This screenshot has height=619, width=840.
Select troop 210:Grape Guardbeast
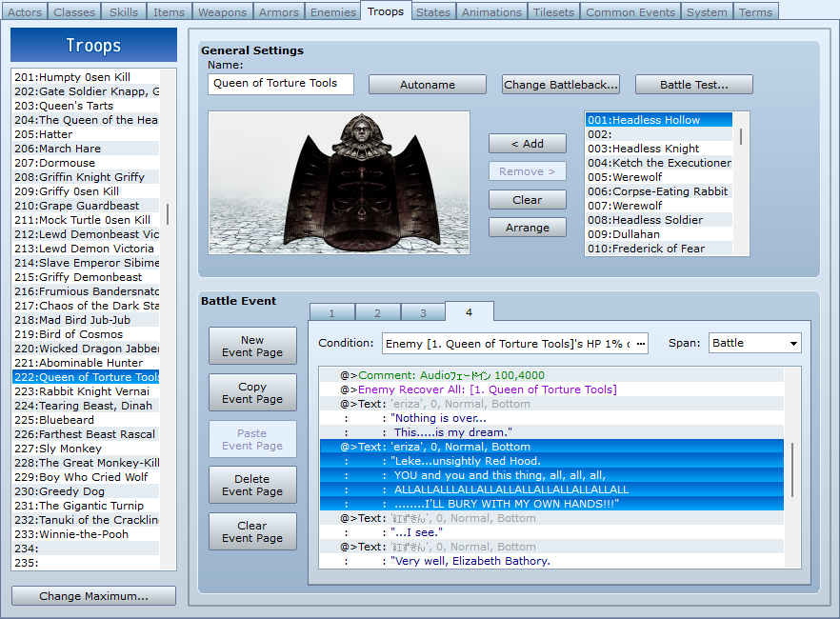coord(86,206)
